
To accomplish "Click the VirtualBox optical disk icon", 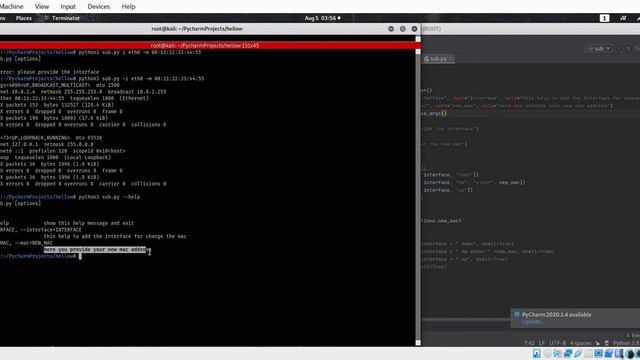I will 548,353.
